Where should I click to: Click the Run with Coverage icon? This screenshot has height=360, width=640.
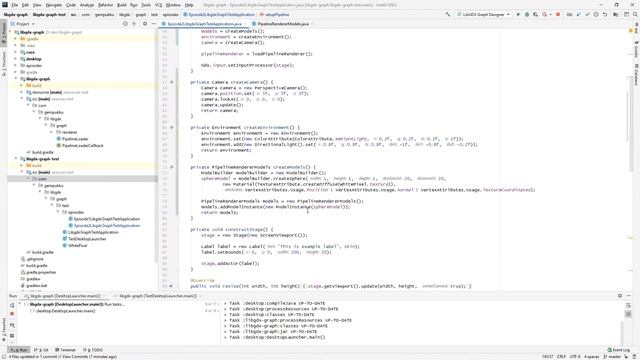pos(536,14)
